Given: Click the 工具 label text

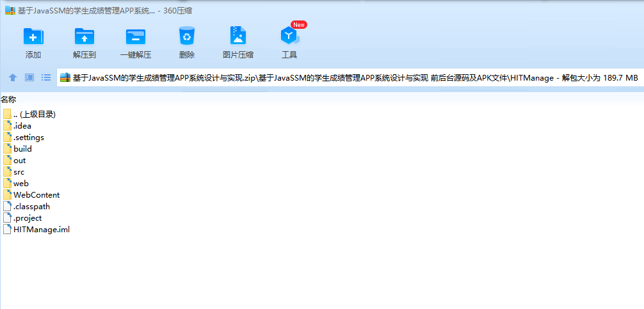Looking at the screenshot, I should tap(289, 55).
